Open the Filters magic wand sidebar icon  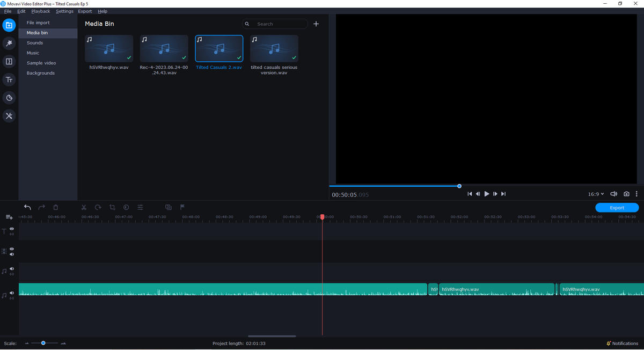coord(9,43)
